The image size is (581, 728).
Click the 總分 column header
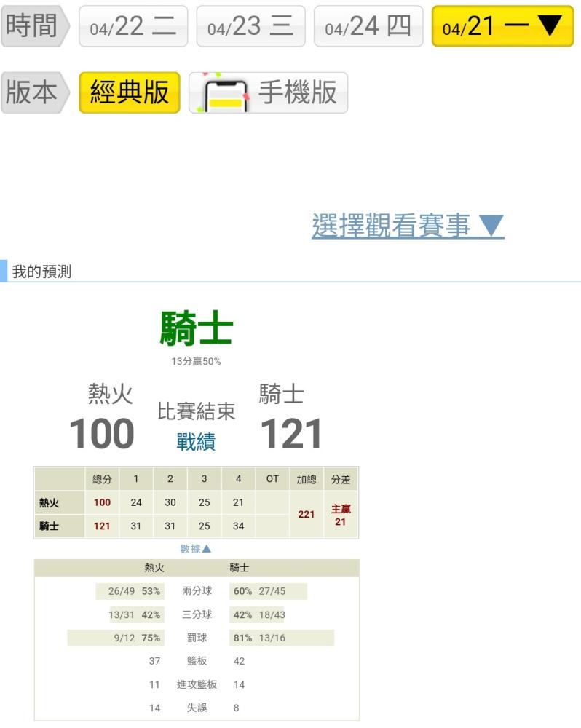coord(102,479)
